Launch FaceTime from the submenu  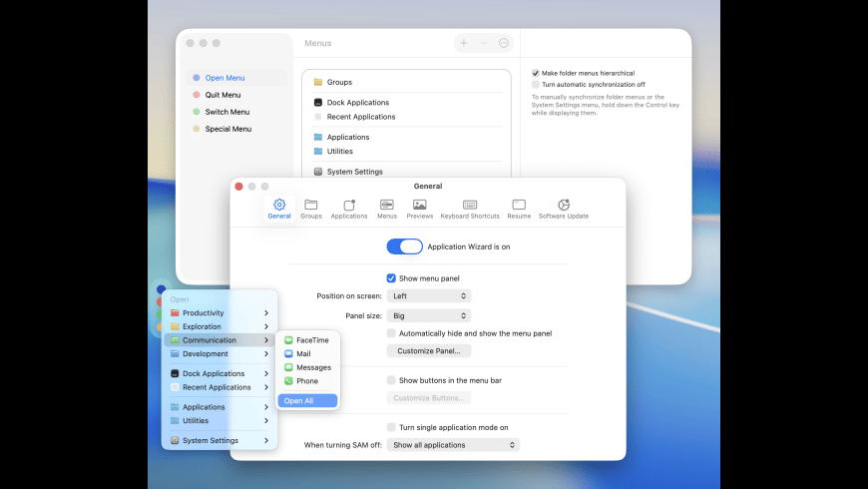pos(307,340)
